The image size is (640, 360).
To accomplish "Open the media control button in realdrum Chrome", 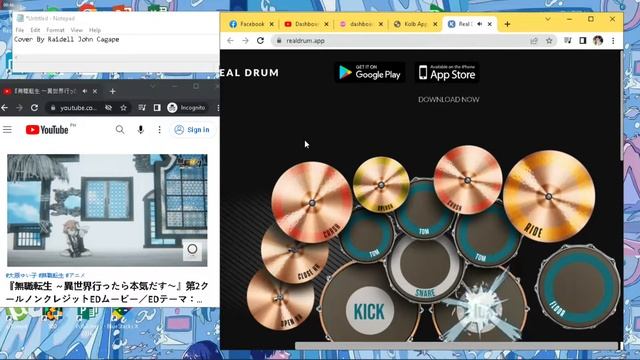I will (x=568, y=40).
